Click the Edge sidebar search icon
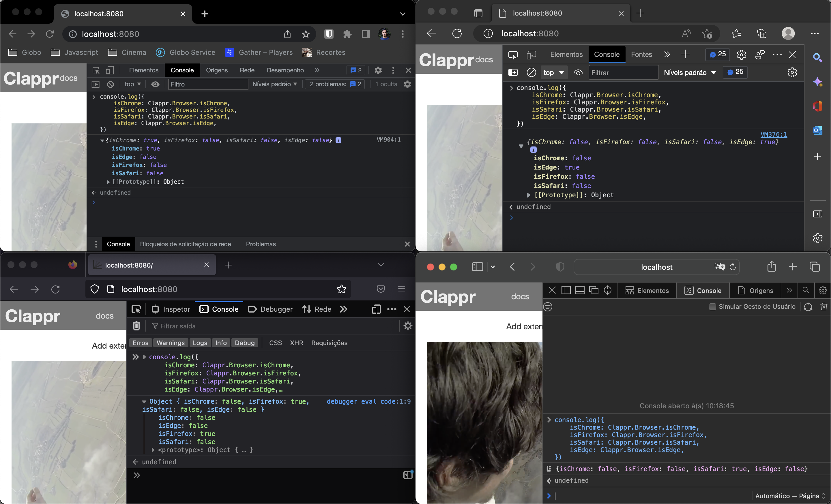The height and width of the screenshot is (504, 831). (817, 58)
